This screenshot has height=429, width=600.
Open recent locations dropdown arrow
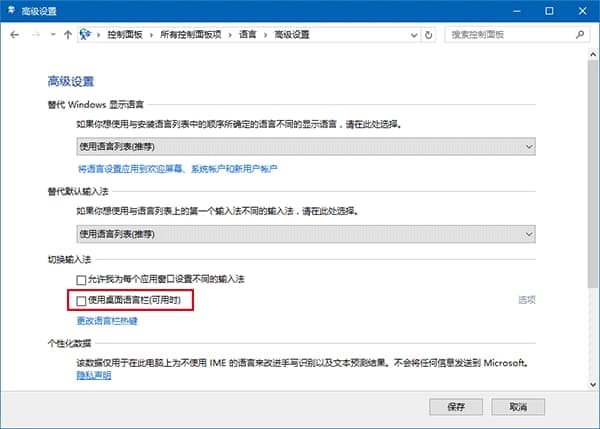coord(53,35)
